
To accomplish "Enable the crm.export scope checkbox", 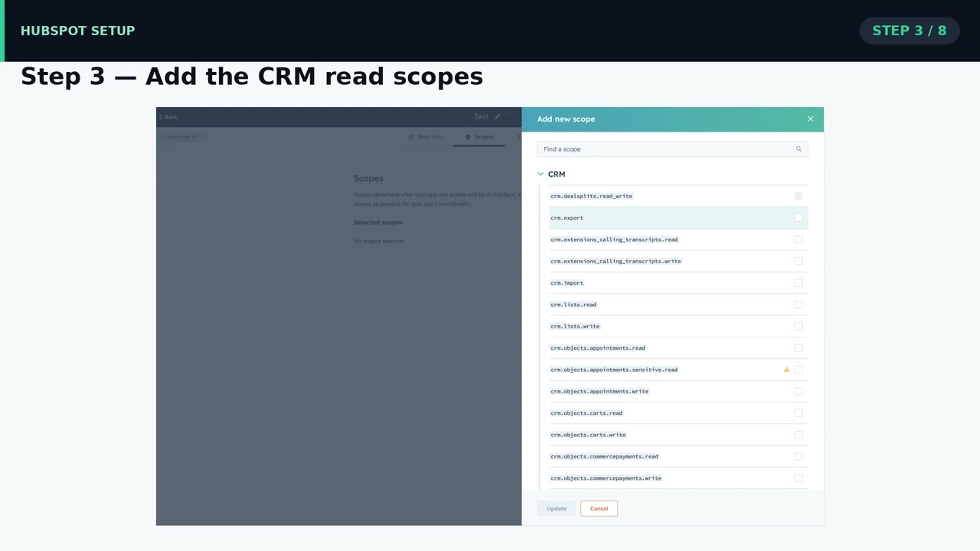I will pyautogui.click(x=799, y=218).
